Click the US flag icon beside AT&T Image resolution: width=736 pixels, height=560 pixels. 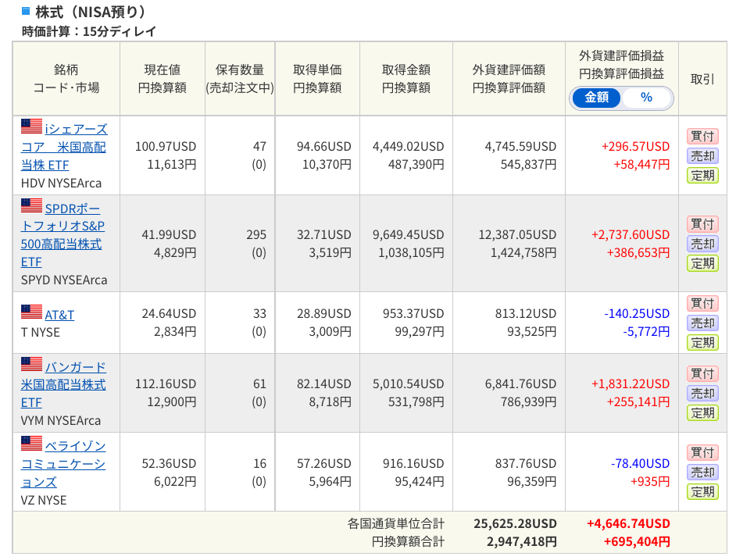coord(31,312)
